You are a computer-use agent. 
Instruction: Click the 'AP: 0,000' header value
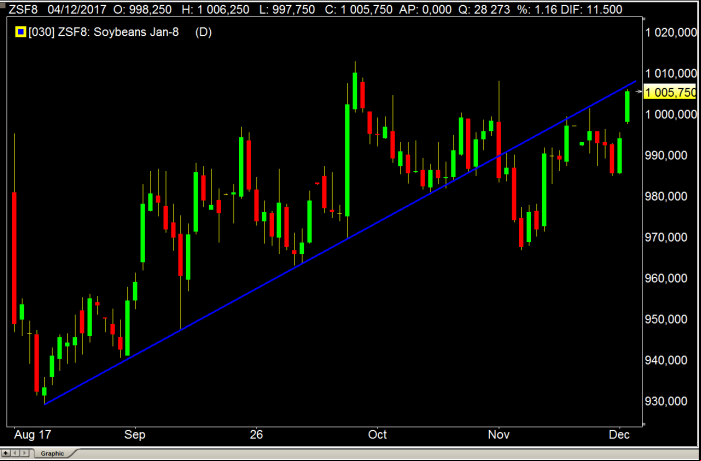point(427,9)
